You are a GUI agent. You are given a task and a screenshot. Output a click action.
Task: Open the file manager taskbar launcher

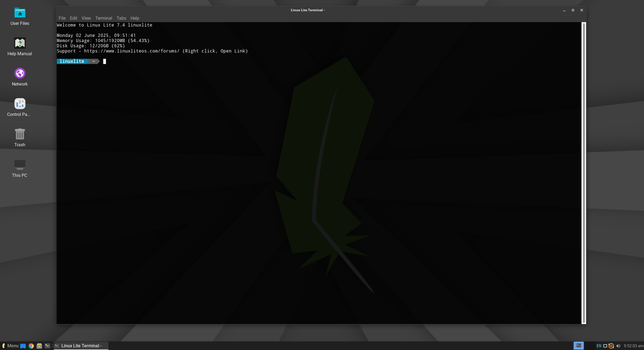[39, 346]
